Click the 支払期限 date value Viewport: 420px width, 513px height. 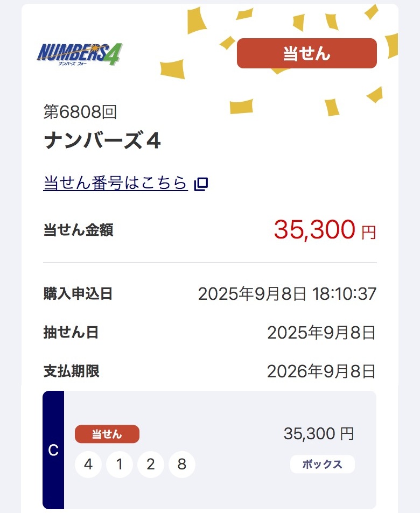point(321,371)
